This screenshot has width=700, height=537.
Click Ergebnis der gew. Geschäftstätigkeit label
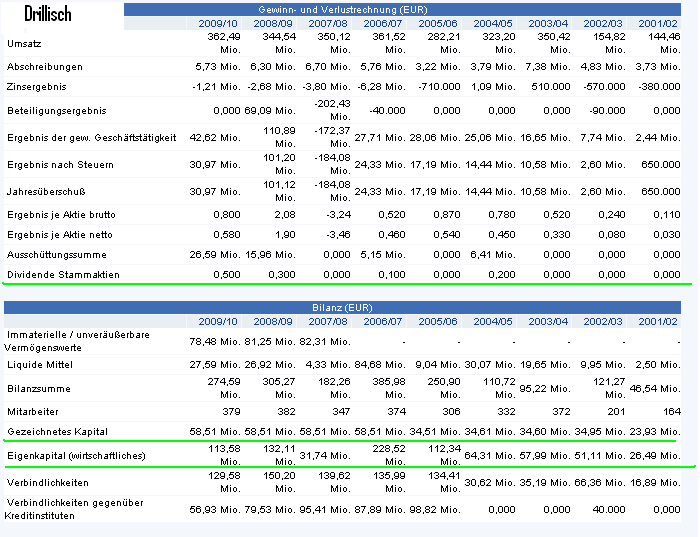pos(92,137)
